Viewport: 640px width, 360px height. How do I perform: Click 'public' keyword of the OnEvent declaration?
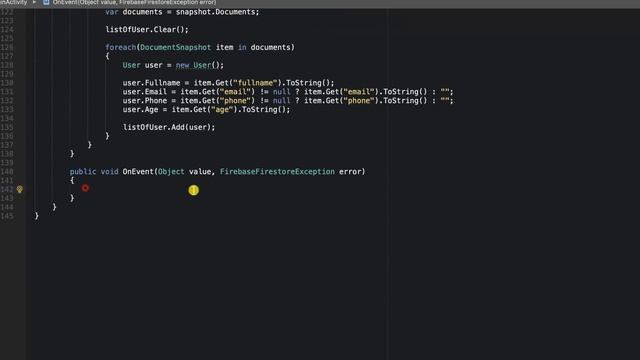(x=83, y=172)
